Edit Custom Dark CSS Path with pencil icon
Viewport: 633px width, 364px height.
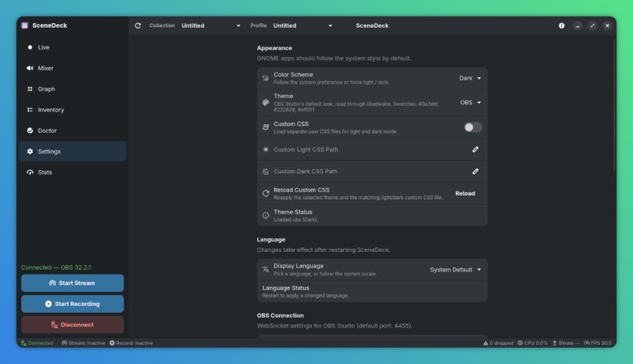(475, 172)
